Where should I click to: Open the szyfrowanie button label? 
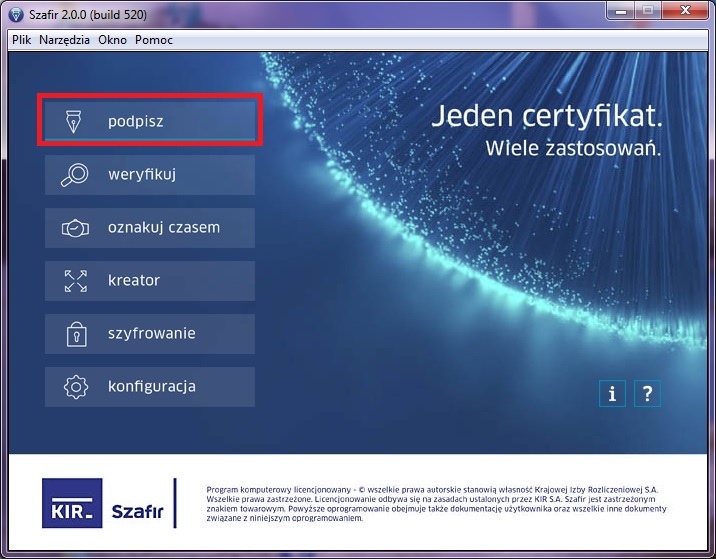[x=152, y=333]
